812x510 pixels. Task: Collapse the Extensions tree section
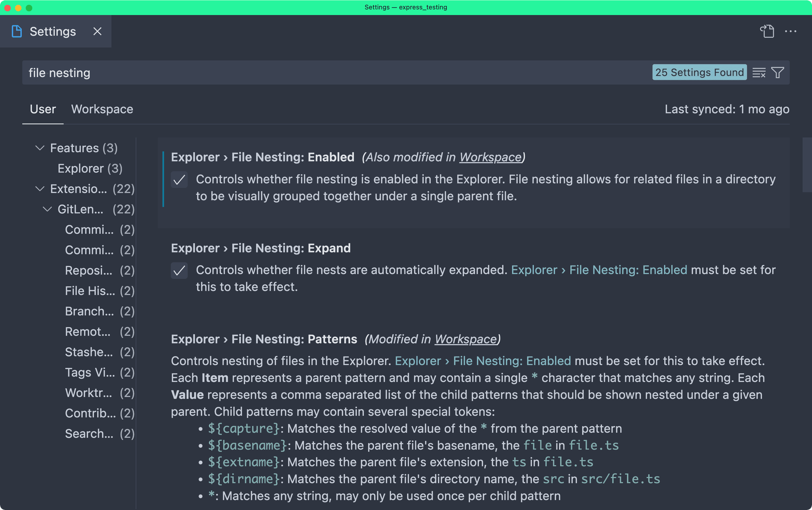tap(39, 189)
